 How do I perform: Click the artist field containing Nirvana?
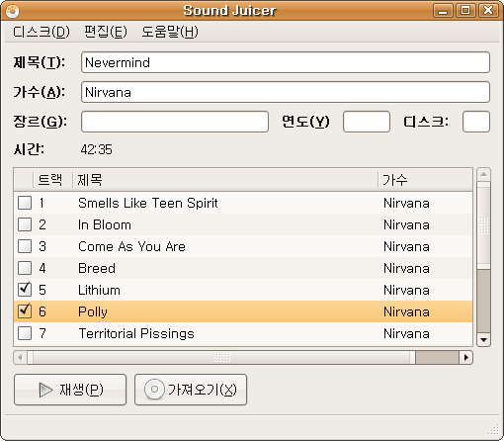(x=286, y=92)
